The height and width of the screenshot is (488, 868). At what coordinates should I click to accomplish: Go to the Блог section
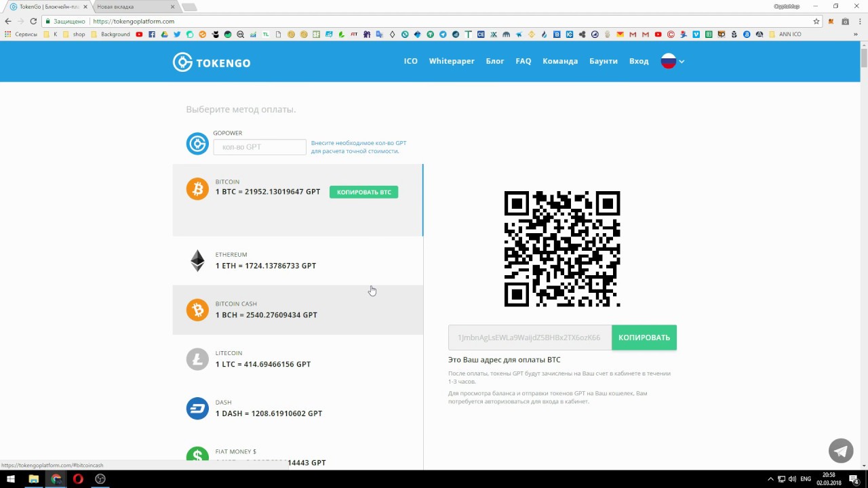coord(495,61)
